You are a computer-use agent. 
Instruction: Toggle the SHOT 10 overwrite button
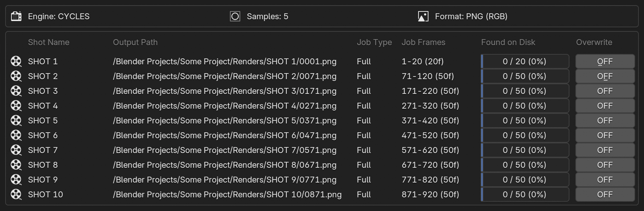605,194
